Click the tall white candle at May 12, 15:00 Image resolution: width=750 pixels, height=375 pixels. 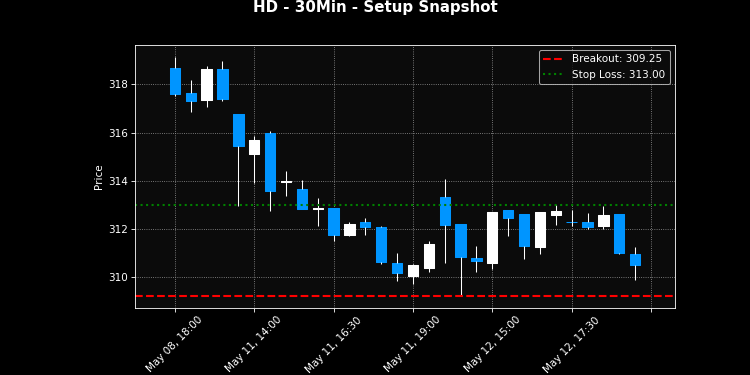pyautogui.click(x=492, y=238)
